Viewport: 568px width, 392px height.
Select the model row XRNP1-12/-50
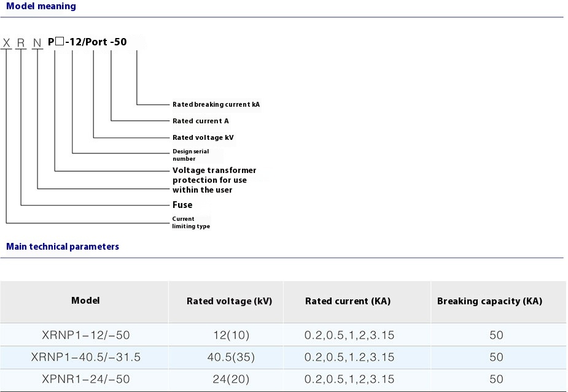[x=85, y=336]
